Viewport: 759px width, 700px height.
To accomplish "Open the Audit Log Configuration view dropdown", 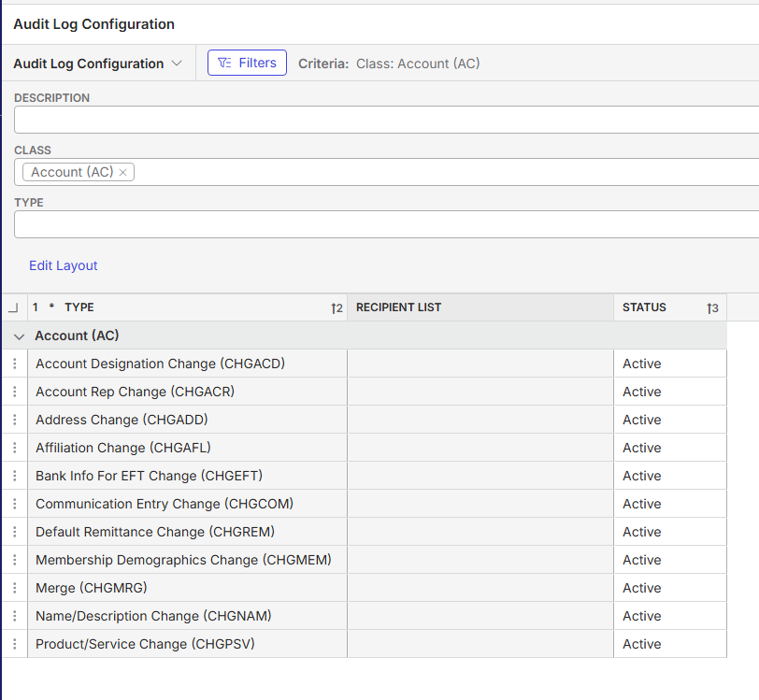I will (98, 64).
